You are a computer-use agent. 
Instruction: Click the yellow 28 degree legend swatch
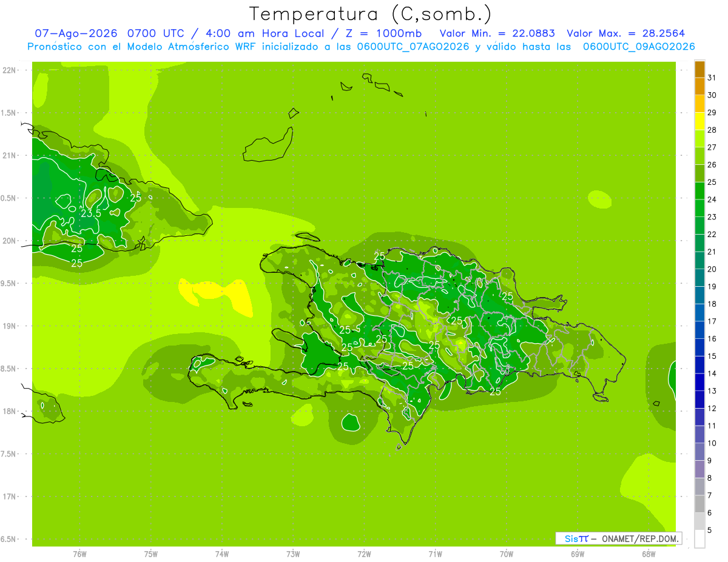pyautogui.click(x=699, y=121)
